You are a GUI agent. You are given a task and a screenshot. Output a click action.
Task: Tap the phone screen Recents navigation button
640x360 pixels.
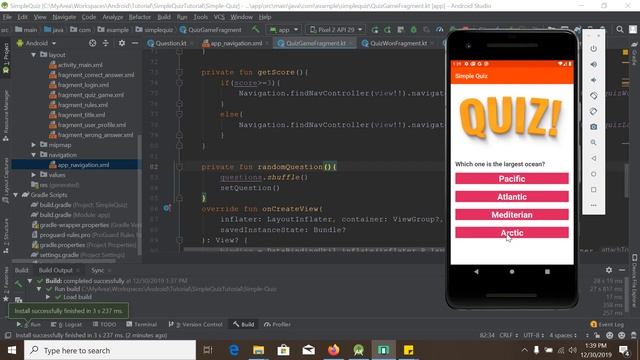click(x=547, y=271)
